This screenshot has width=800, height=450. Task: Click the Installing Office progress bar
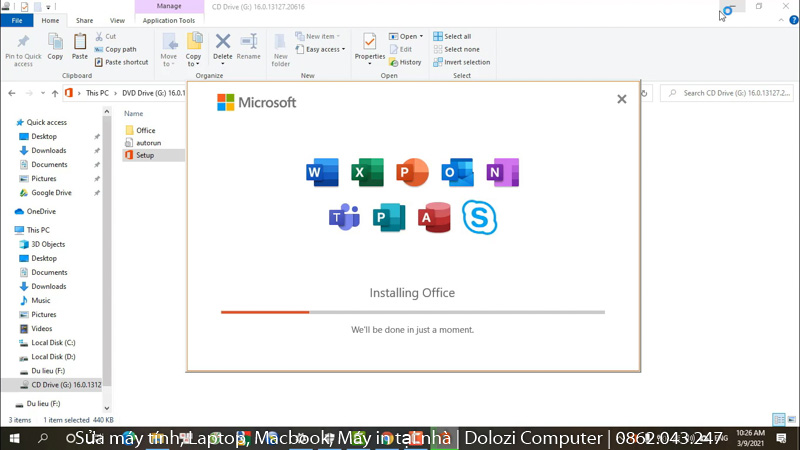pos(412,312)
